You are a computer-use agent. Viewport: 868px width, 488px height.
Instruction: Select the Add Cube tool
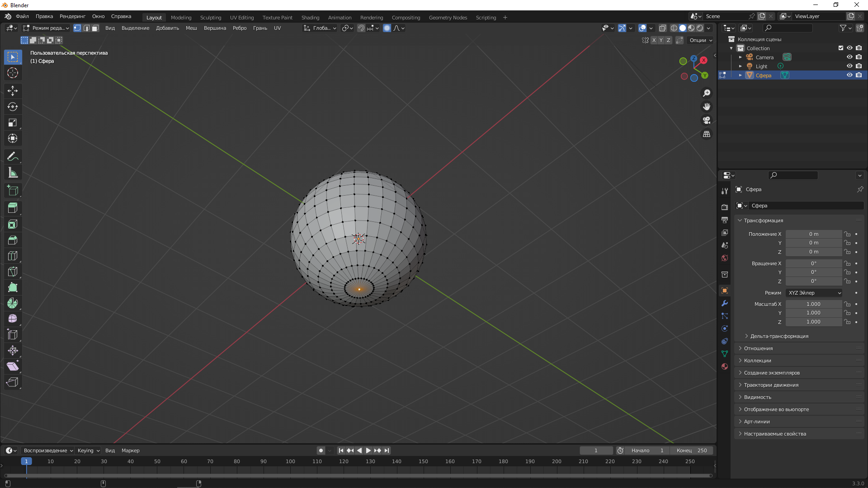click(x=13, y=190)
